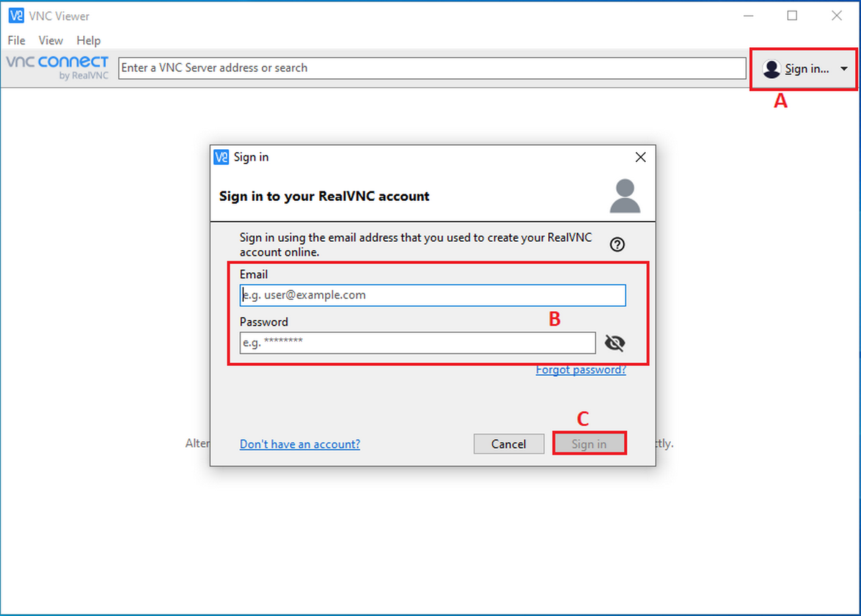Follow the Forgot password link
Viewport: 861px width, 616px height.
(x=580, y=370)
